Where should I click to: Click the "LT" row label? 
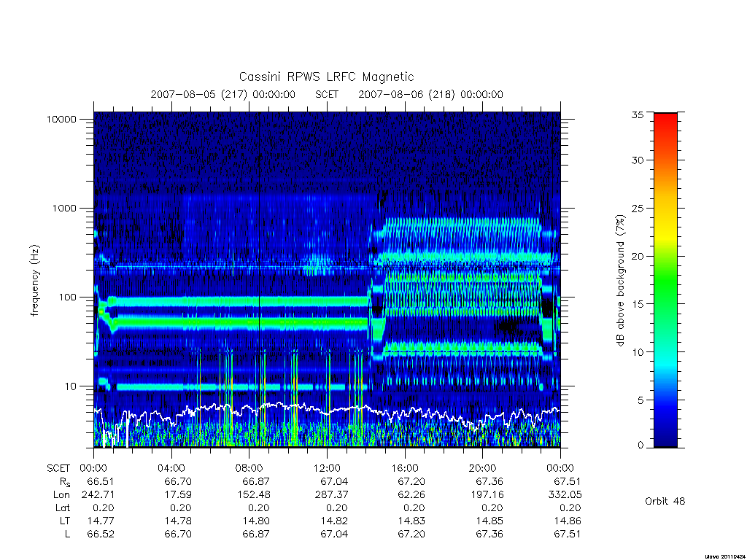coord(65,521)
